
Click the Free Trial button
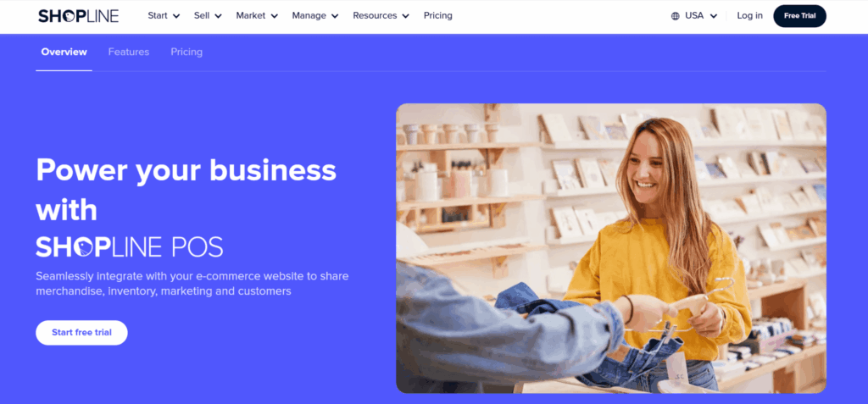(799, 16)
